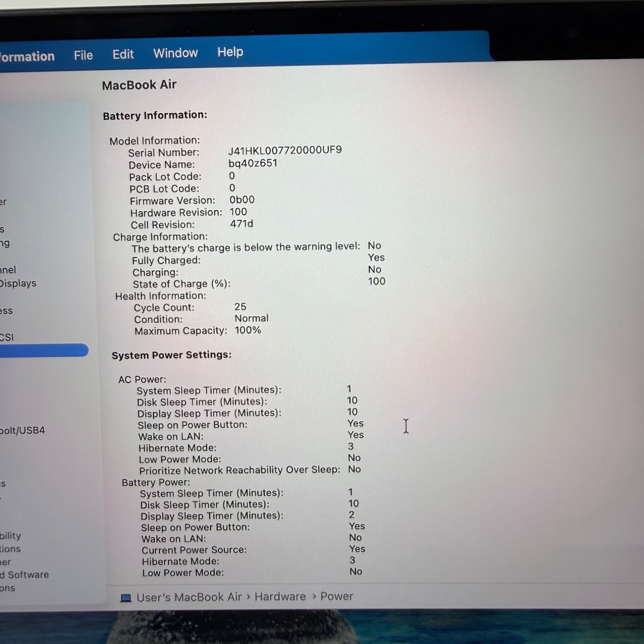Click Disk Sleep Timer under Battery Power
Viewport: 644px width, 644px height.
click(205, 505)
